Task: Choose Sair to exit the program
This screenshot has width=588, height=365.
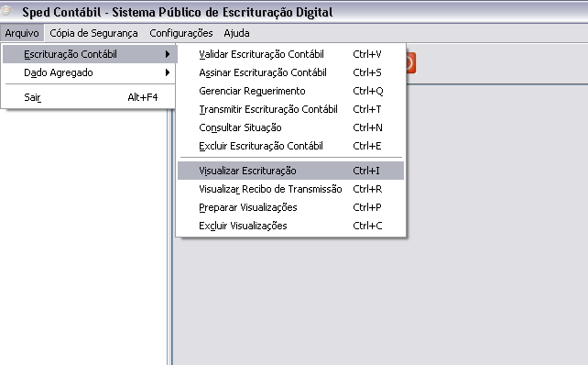Action: point(89,97)
